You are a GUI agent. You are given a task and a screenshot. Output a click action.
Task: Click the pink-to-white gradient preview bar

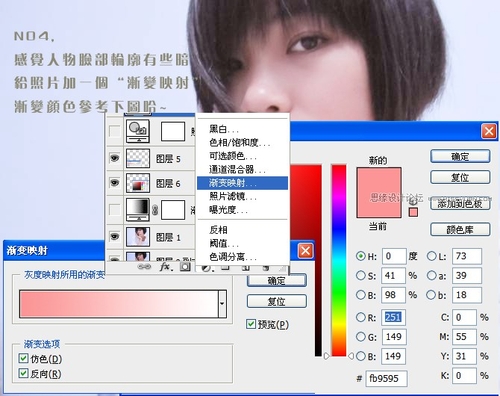coord(119,304)
